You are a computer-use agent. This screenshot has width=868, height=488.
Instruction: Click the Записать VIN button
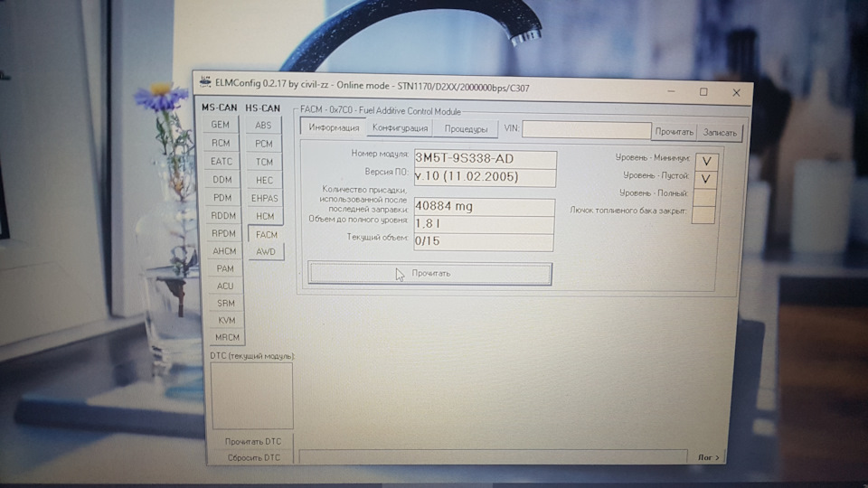tap(720, 133)
